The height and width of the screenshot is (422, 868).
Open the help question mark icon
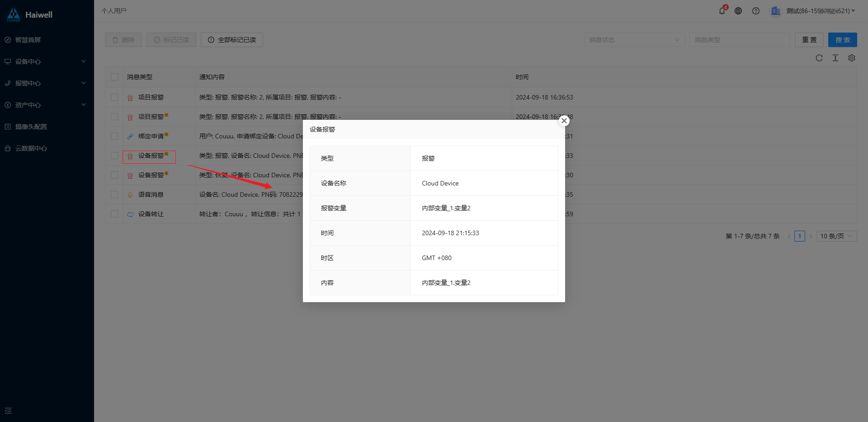756,11
